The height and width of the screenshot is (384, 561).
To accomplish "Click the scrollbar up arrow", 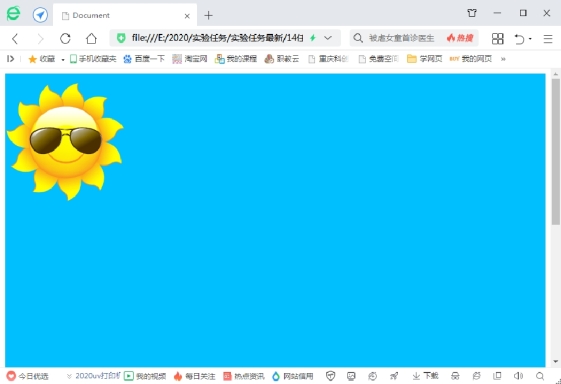I will [x=555, y=74].
